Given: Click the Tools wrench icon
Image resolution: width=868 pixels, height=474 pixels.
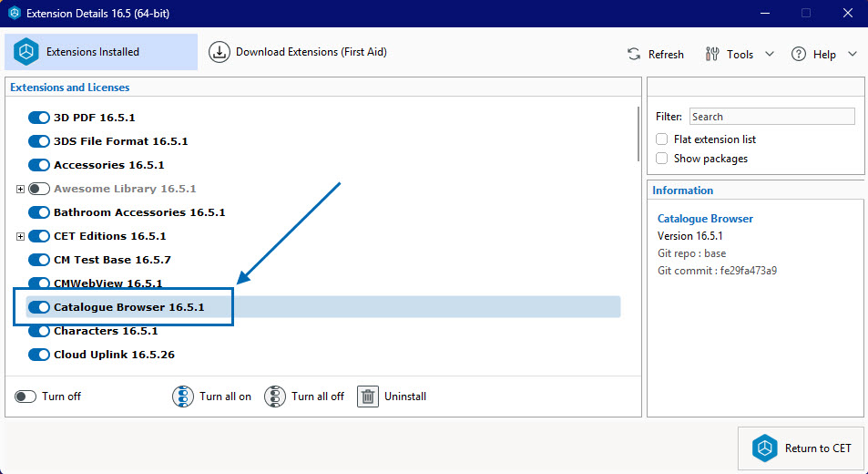Looking at the screenshot, I should pyautogui.click(x=712, y=55).
